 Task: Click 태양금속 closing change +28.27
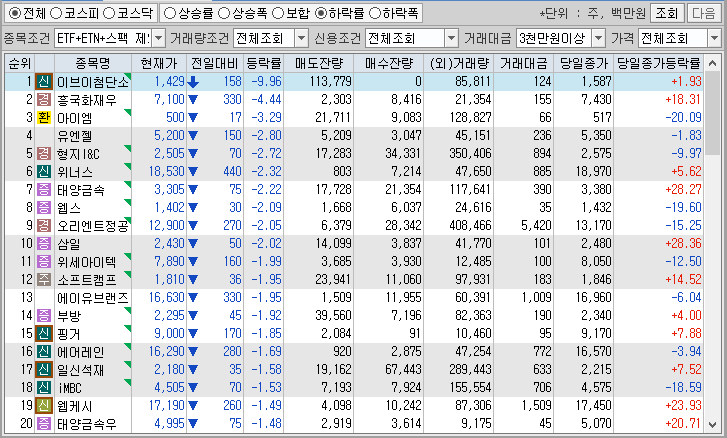click(x=683, y=190)
